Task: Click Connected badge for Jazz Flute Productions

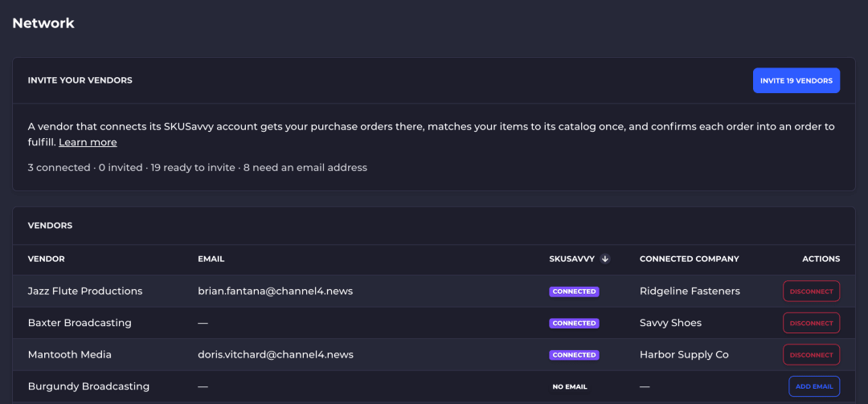Action: tap(574, 291)
